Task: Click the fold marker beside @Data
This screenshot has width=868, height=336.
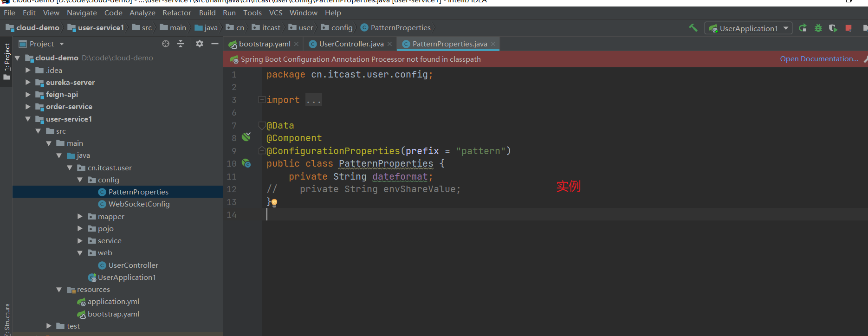Action: pyautogui.click(x=262, y=124)
